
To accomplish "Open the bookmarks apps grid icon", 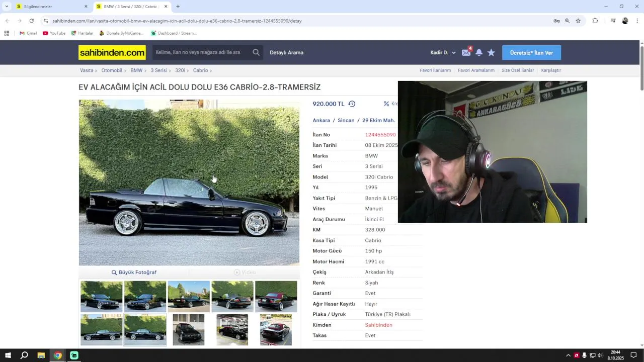I will [7, 33].
